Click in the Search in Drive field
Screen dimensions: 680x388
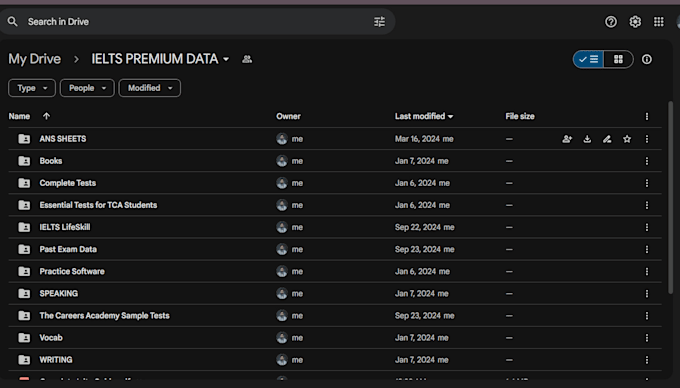[x=197, y=22]
